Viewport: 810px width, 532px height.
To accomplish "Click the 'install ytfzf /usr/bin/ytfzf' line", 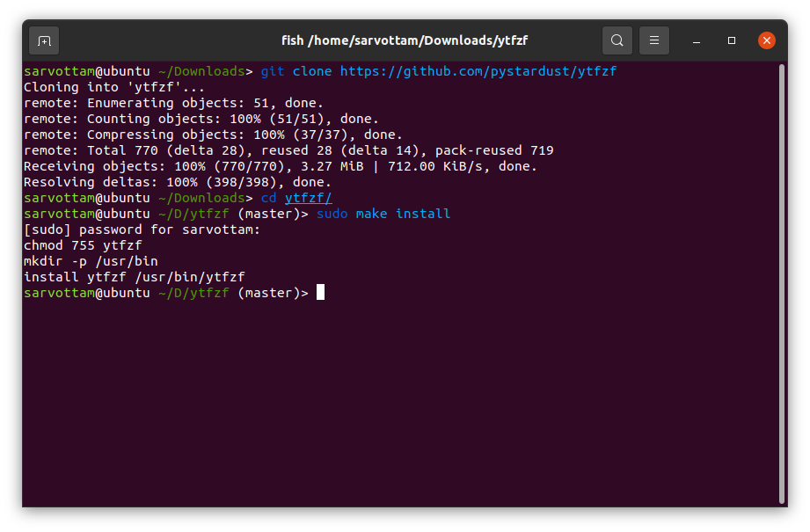I will pyautogui.click(x=134, y=277).
